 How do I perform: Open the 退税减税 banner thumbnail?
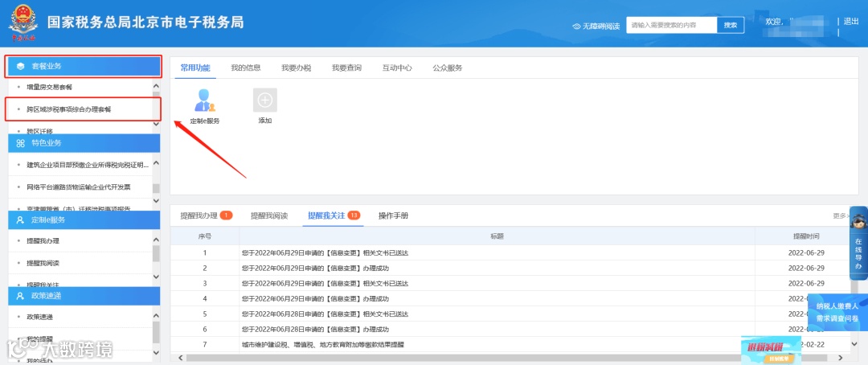point(771,350)
